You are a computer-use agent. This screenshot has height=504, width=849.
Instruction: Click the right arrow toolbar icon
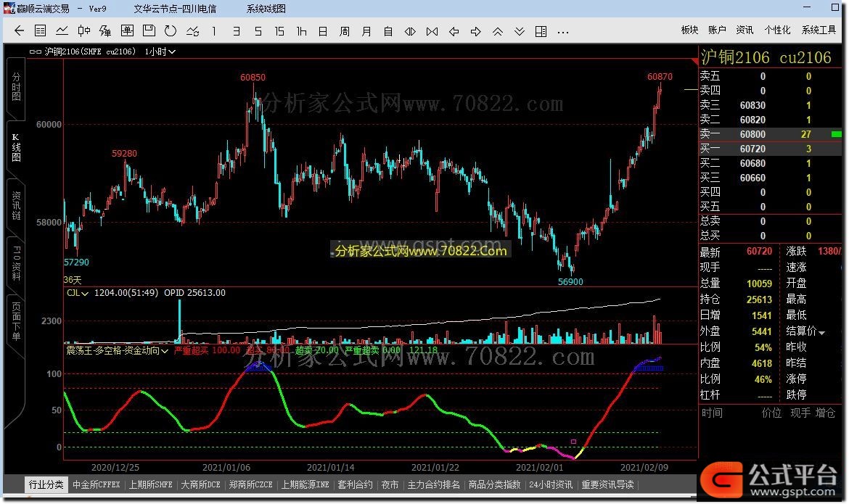point(475,31)
